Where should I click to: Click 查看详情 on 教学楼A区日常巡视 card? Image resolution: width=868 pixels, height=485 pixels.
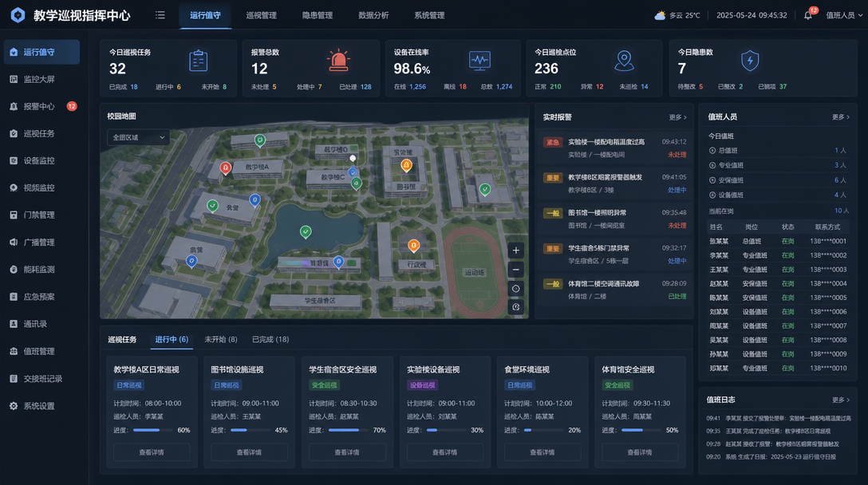coord(152,452)
